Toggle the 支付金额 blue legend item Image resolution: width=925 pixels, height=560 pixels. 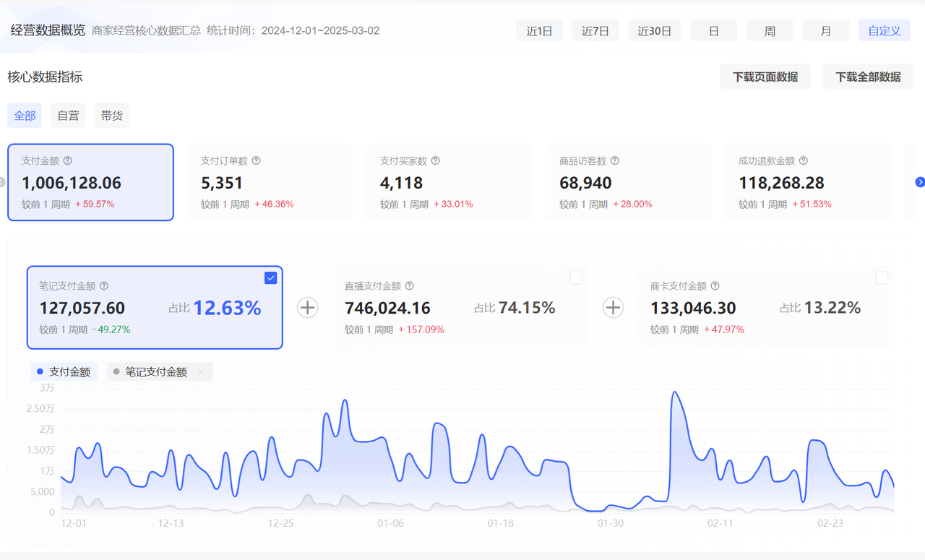click(64, 372)
